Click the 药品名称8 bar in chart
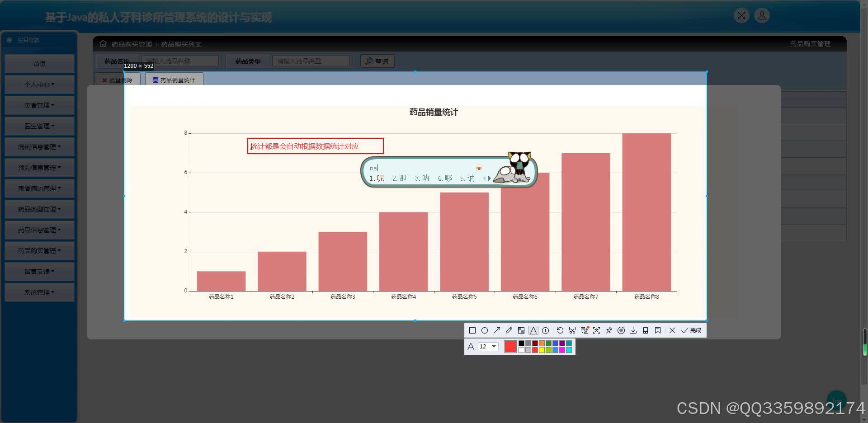This screenshot has height=423, width=868. click(646, 212)
